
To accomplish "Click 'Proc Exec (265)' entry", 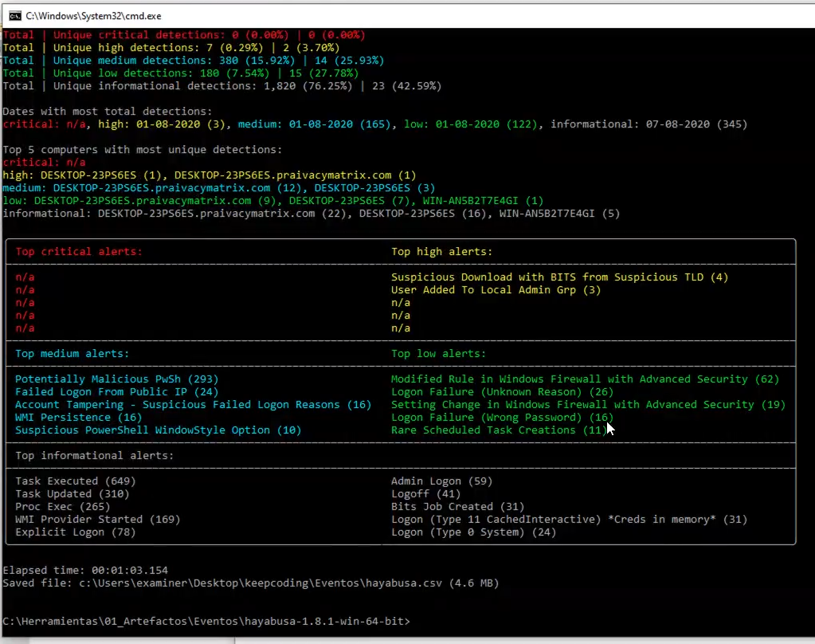I will pyautogui.click(x=63, y=507).
